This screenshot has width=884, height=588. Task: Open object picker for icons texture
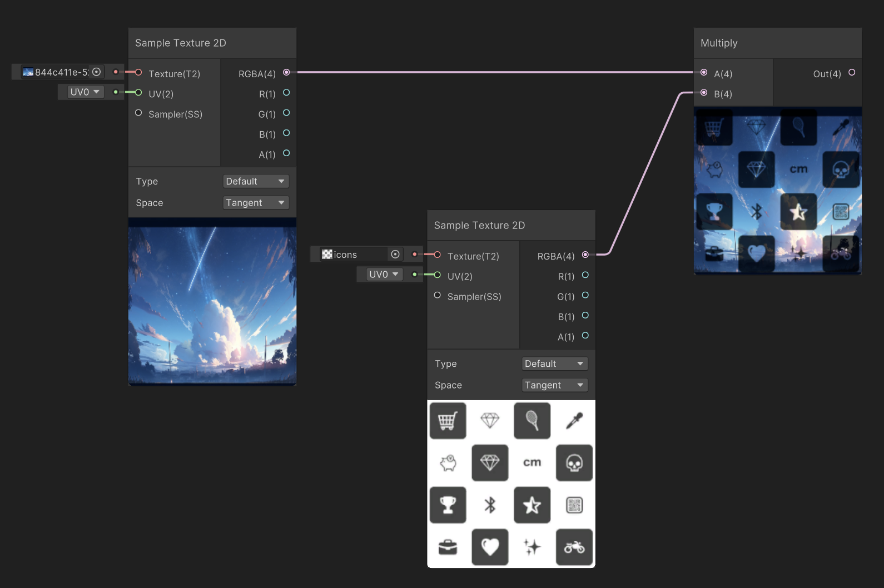point(395,254)
